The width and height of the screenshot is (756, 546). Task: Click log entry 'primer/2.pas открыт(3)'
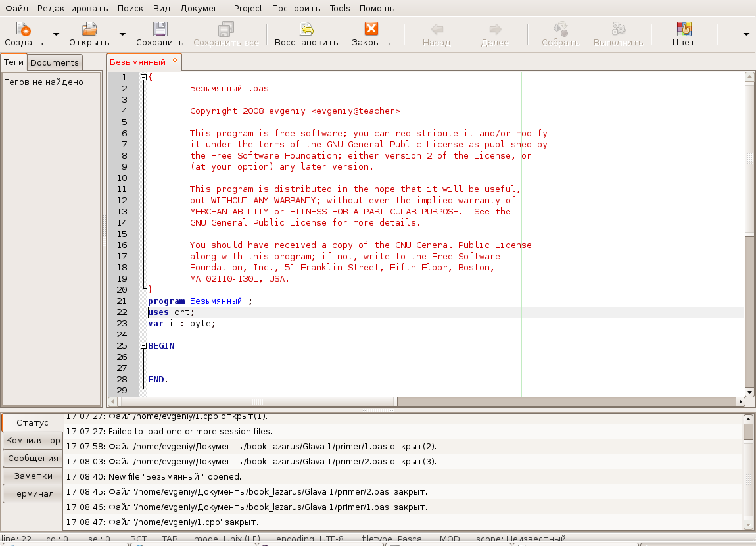point(250,462)
